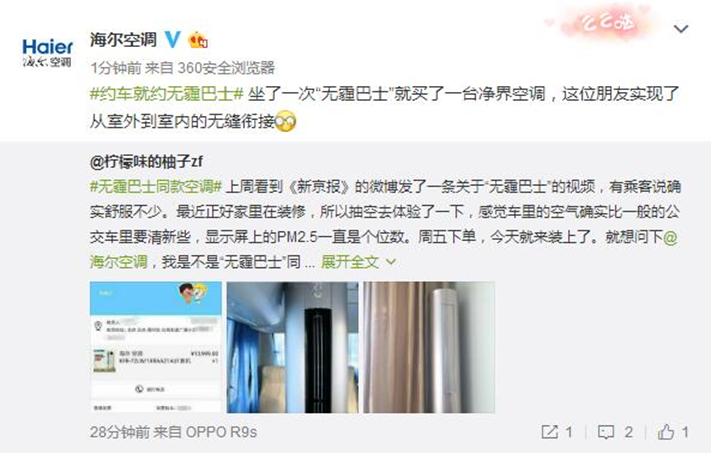Click the glasses emoji in post text
Viewport: 711px width, 460px height.
[x=286, y=121]
